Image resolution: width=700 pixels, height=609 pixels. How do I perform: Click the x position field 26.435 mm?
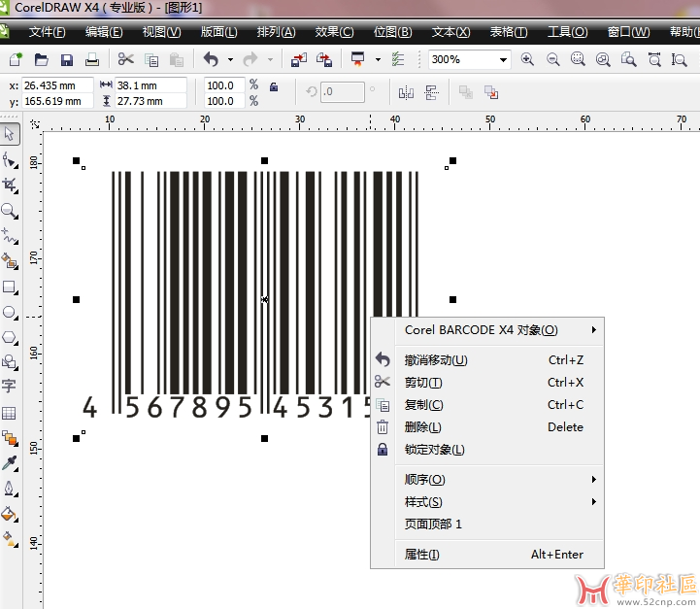coord(57,85)
